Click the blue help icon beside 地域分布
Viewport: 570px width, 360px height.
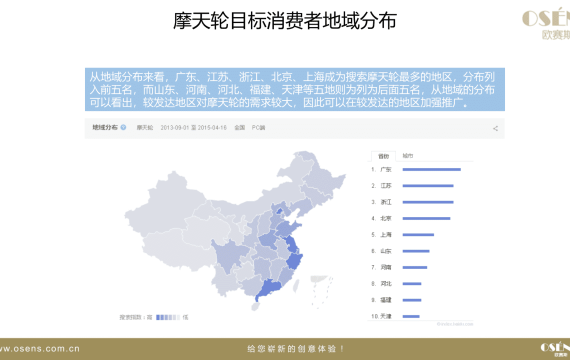tap(123, 127)
